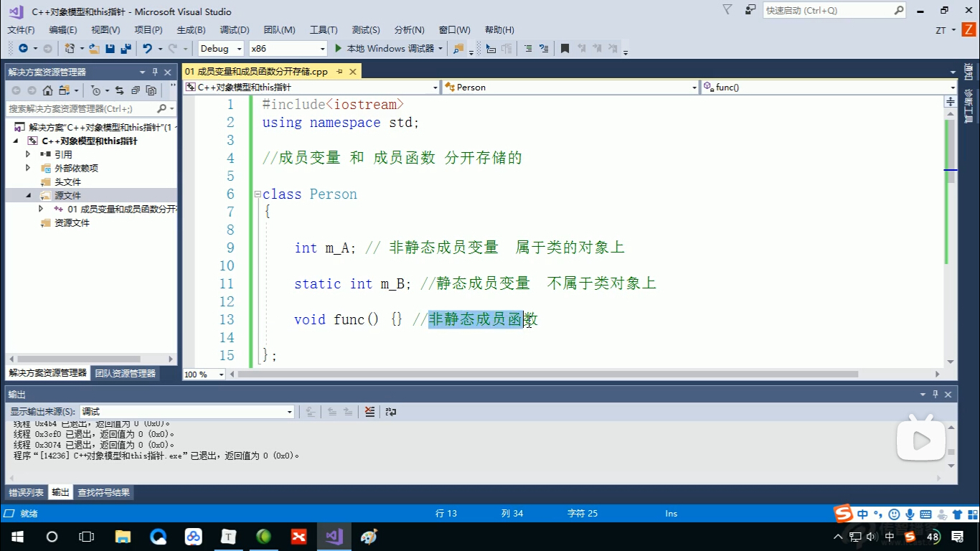This screenshot has width=980, height=551.
Task: Start the 本地 Windows 调试器
Action: (385, 49)
